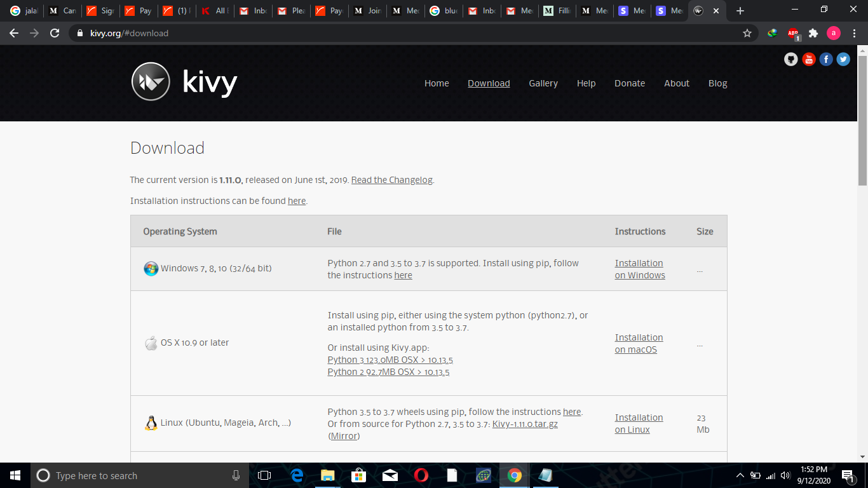Click the Linux penguin icon
This screenshot has height=488, width=868.
coord(153,422)
